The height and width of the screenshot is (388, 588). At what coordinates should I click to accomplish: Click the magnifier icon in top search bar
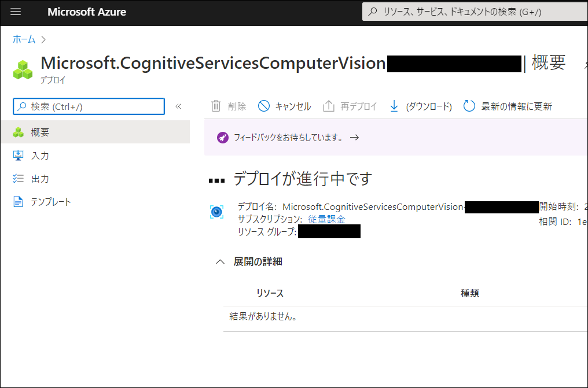[372, 12]
